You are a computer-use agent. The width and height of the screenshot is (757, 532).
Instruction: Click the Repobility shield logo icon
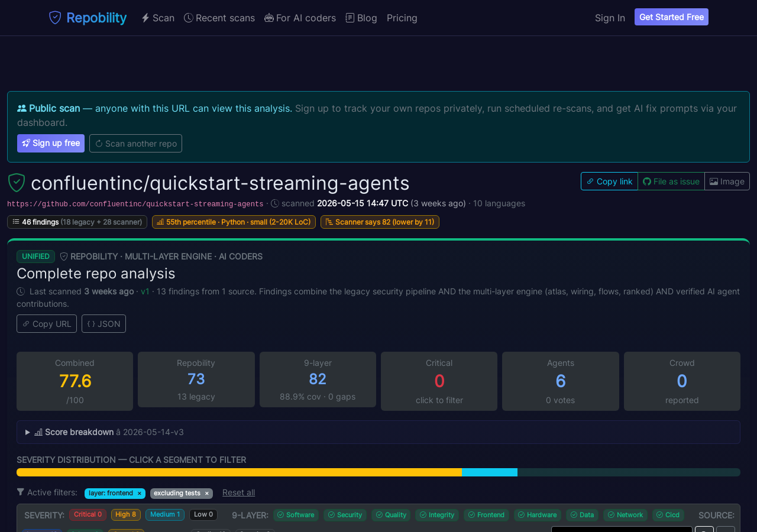55,18
